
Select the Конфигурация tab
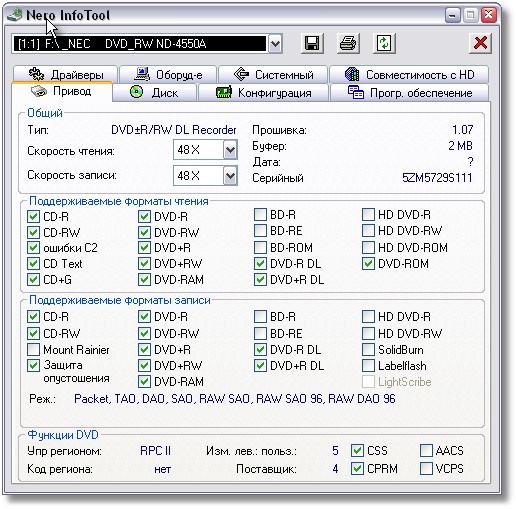(x=263, y=92)
